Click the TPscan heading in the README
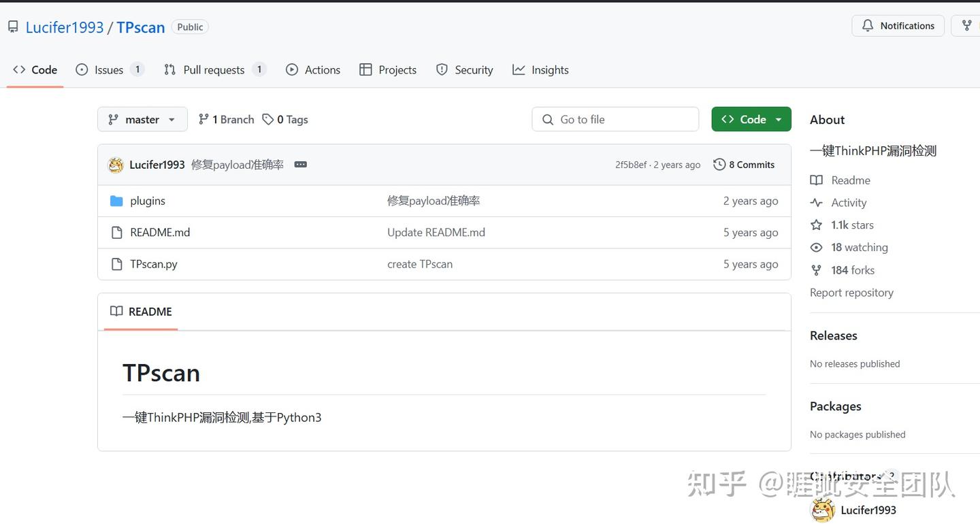 pyautogui.click(x=161, y=373)
